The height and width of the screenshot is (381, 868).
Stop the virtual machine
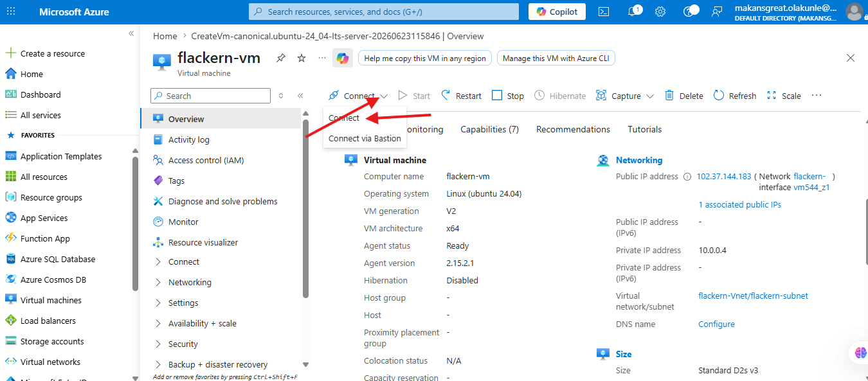(508, 96)
